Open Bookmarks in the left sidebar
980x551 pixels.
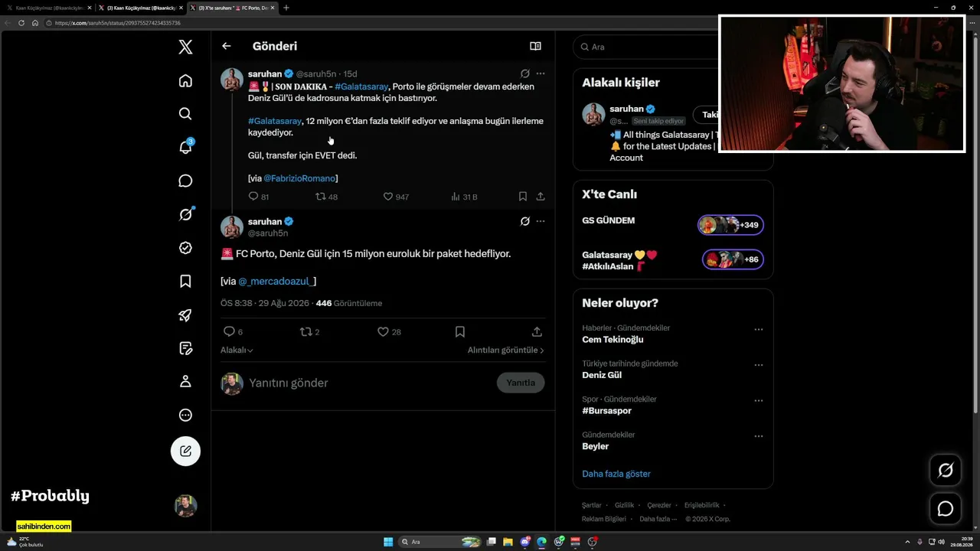click(x=185, y=282)
